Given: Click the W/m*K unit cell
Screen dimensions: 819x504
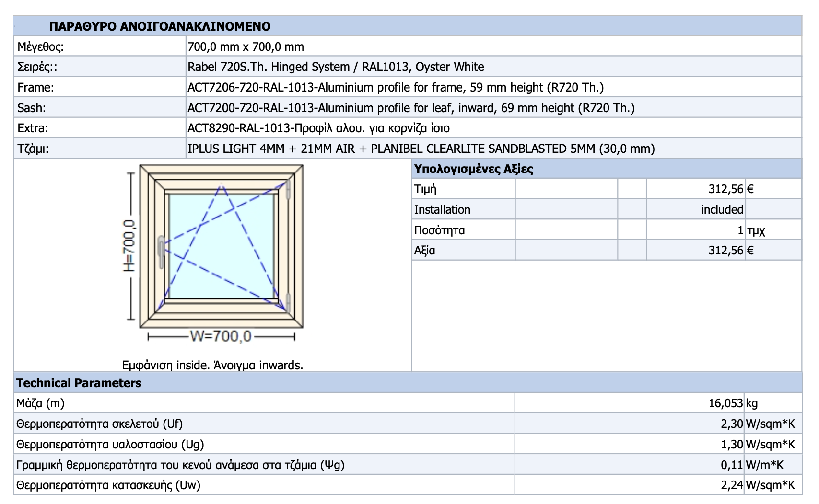Looking at the screenshot, I should click(x=773, y=465).
